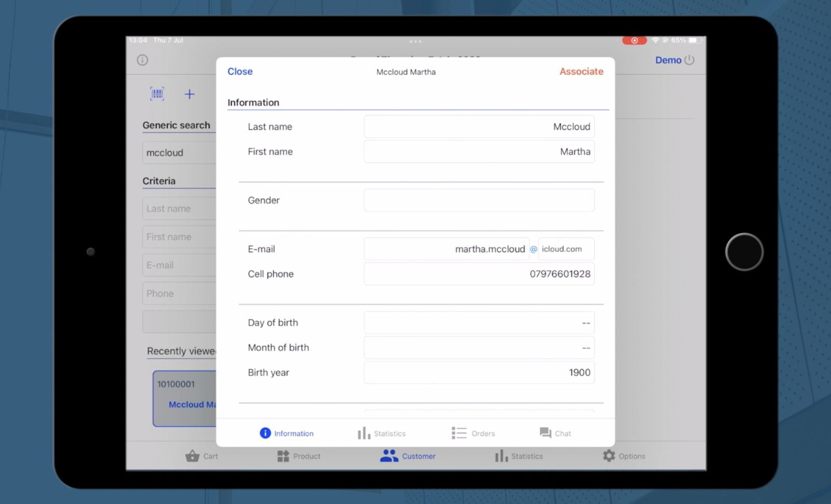The image size is (831, 504).
Task: Select the Information tab in dialog
Action: tap(287, 433)
